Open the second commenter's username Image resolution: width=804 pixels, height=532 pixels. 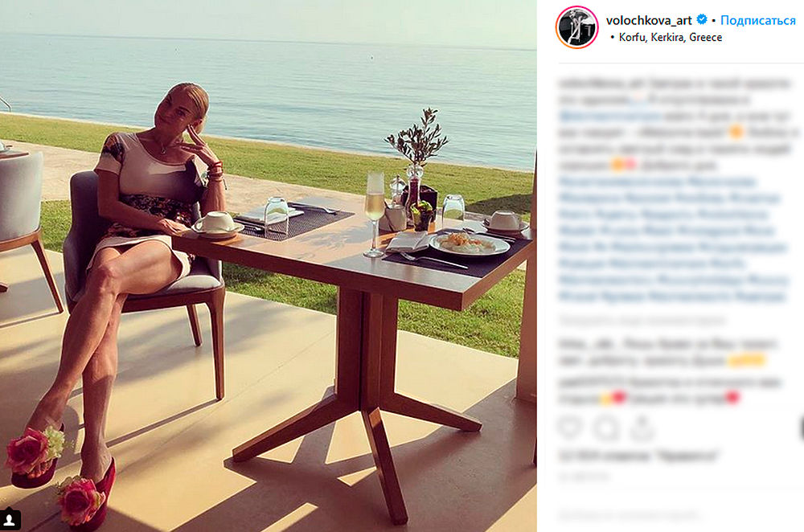(x=589, y=383)
